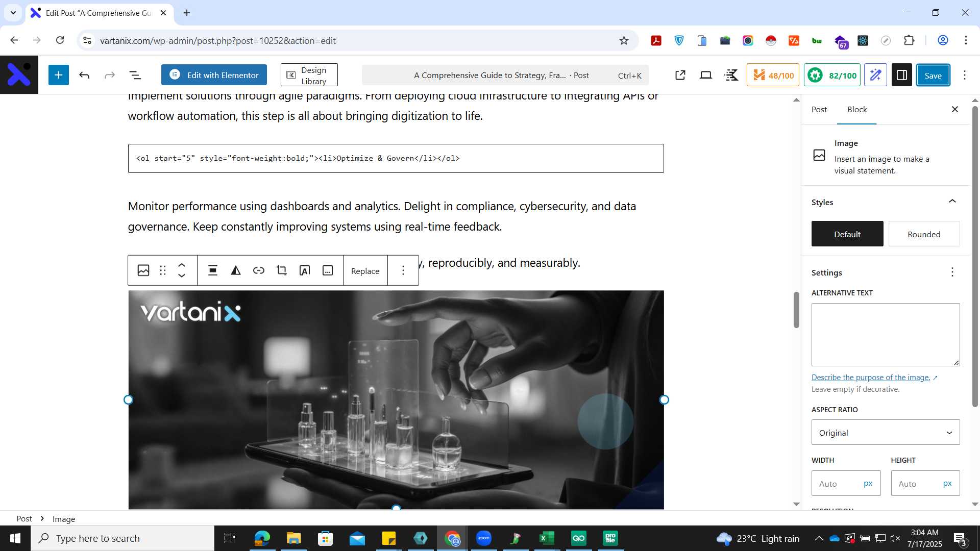The height and width of the screenshot is (551, 980).
Task: Click the selected image in the editor
Action: [396, 399]
